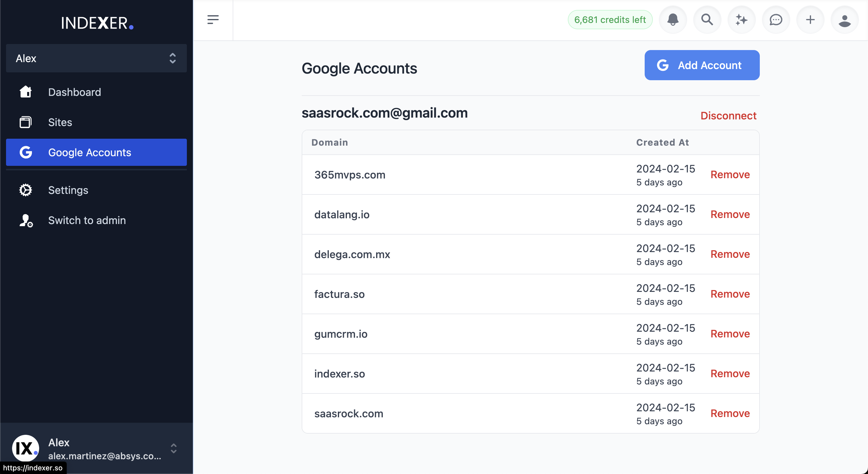Select Google Accounts in sidebar
The height and width of the screenshot is (474, 868).
tap(96, 152)
